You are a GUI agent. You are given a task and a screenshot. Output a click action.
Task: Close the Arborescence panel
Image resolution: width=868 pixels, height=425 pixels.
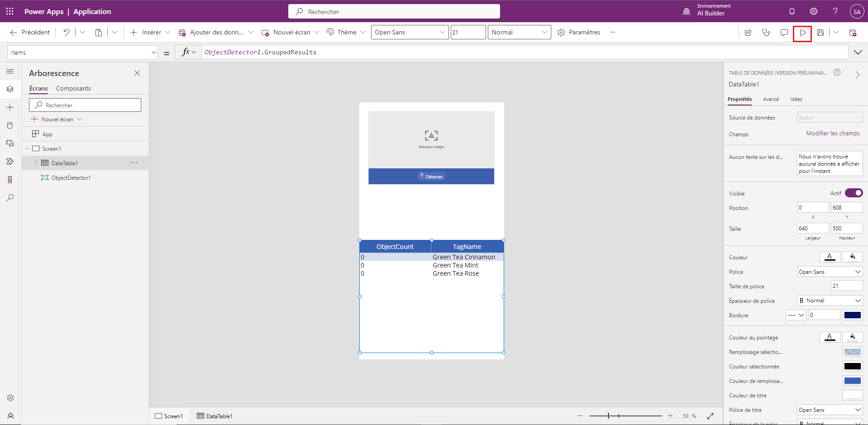137,73
